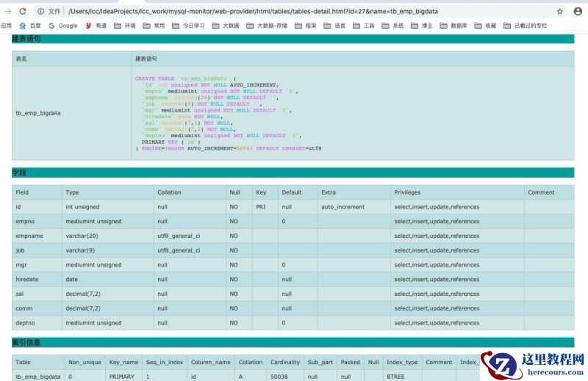The width and height of the screenshot is (588, 381).
Task: Select the id field cell
Action: 37,207
